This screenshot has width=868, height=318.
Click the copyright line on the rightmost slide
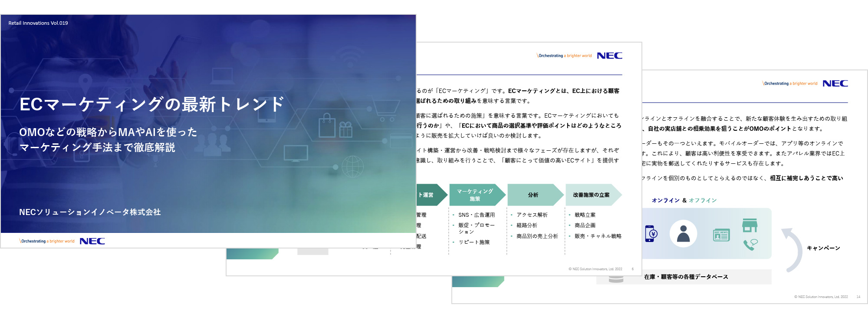coord(821,297)
